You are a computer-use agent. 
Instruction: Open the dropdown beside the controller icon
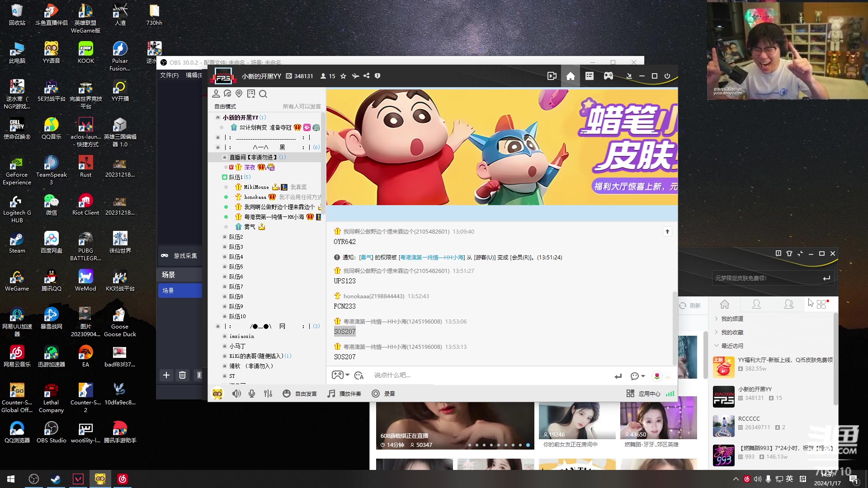[x=347, y=375]
